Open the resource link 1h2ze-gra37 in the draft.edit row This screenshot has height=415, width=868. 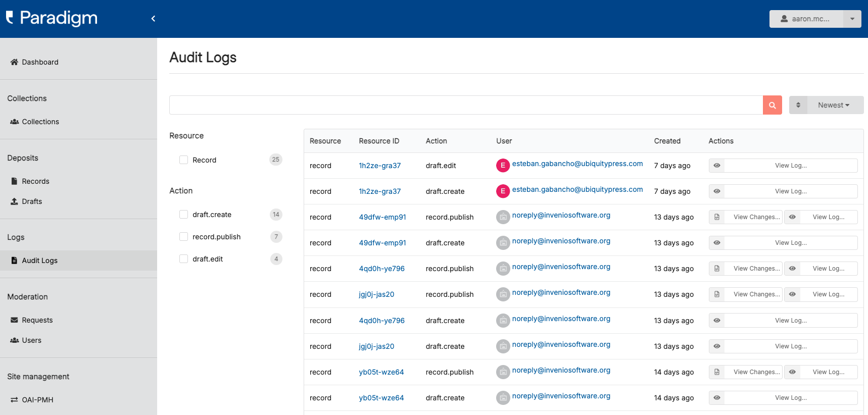tap(379, 166)
